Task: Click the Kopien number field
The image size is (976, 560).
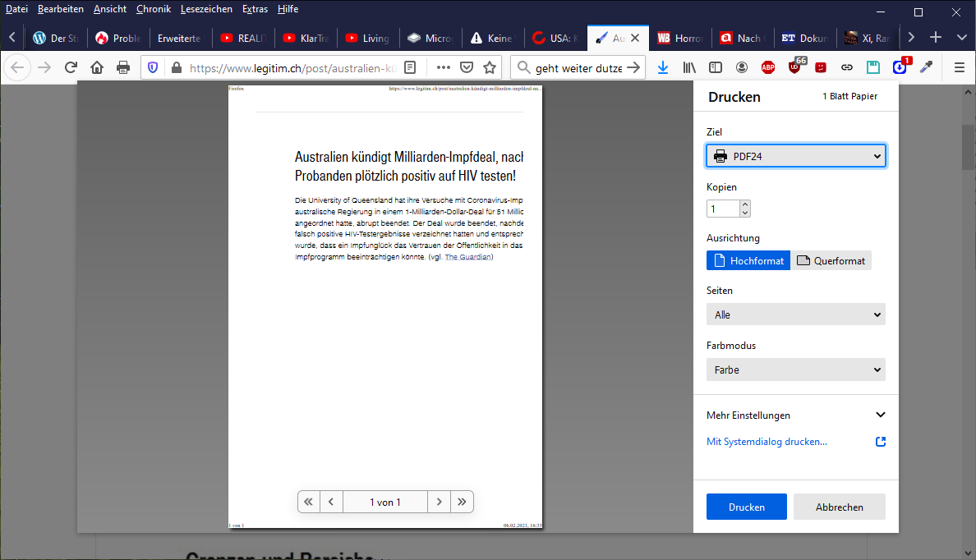Action: pos(723,209)
